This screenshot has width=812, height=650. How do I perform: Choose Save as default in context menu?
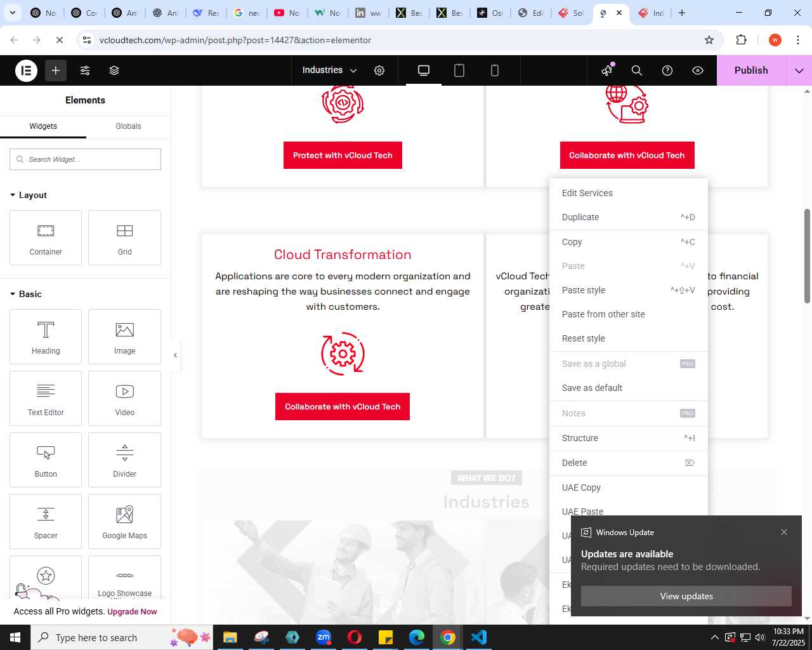[629, 388]
